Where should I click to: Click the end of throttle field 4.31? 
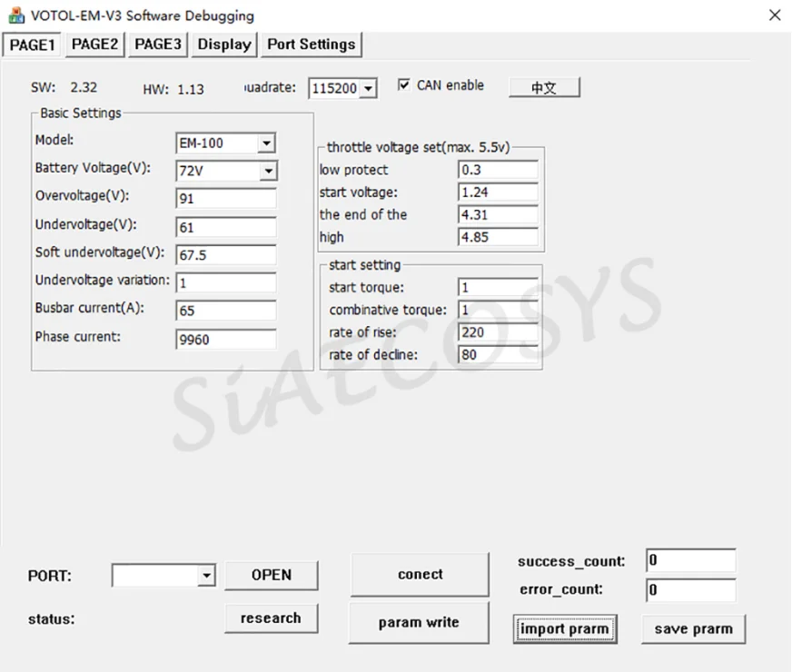(498, 214)
